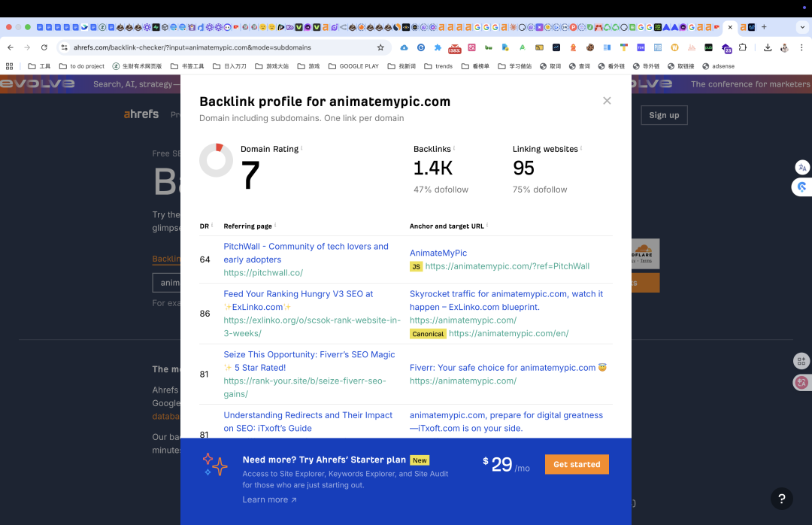Click the Backlinks info icon

pyautogui.click(x=454, y=148)
